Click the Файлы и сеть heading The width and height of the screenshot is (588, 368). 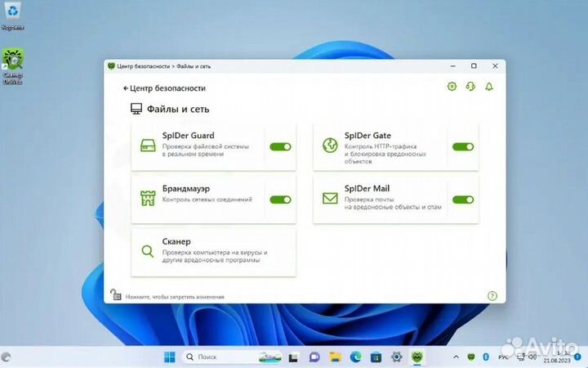[x=178, y=110]
